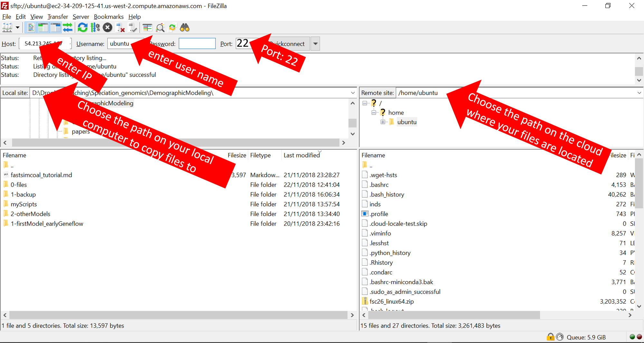Open the Site Manager

[7, 28]
